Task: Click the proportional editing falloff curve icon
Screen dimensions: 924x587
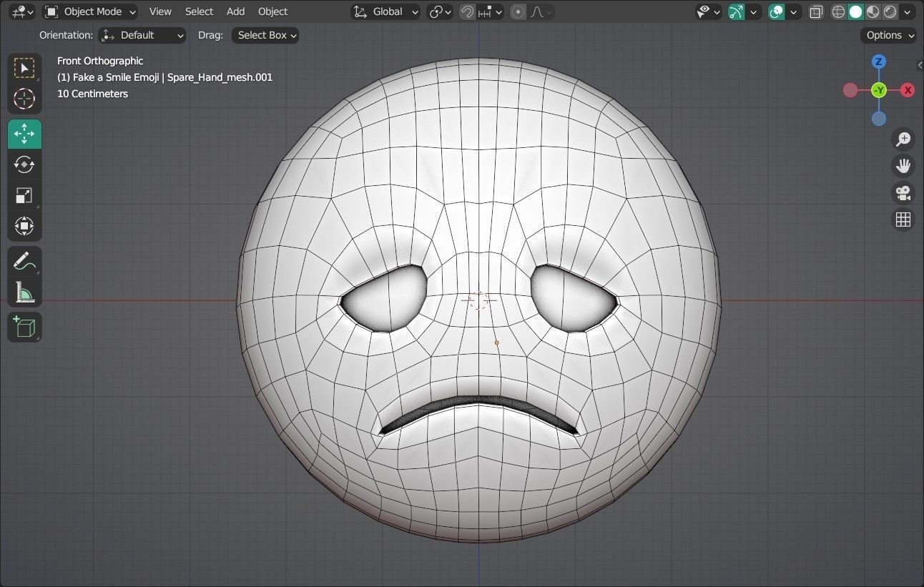Action: tap(539, 11)
